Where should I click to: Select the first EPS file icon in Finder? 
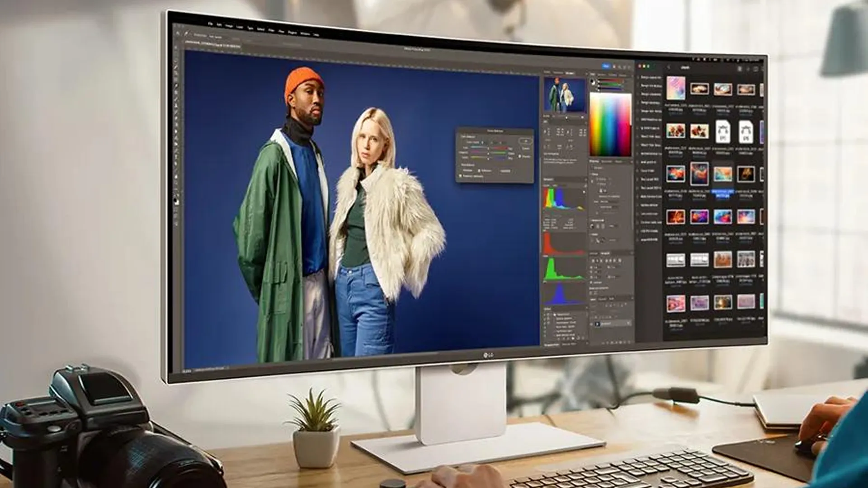click(722, 131)
